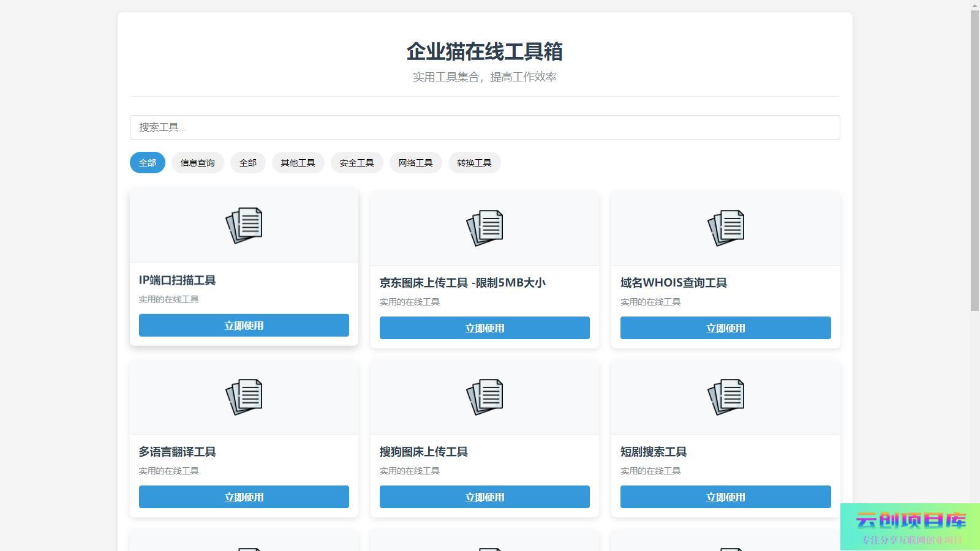The image size is (980, 551).
Task: Open the 云创项目库 corner banner
Action: point(910,527)
